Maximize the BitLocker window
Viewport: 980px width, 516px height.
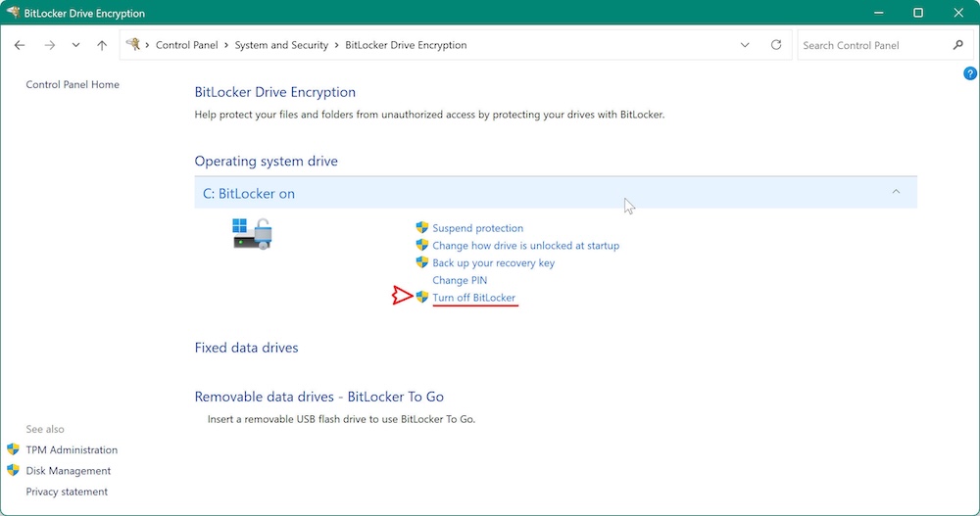918,13
